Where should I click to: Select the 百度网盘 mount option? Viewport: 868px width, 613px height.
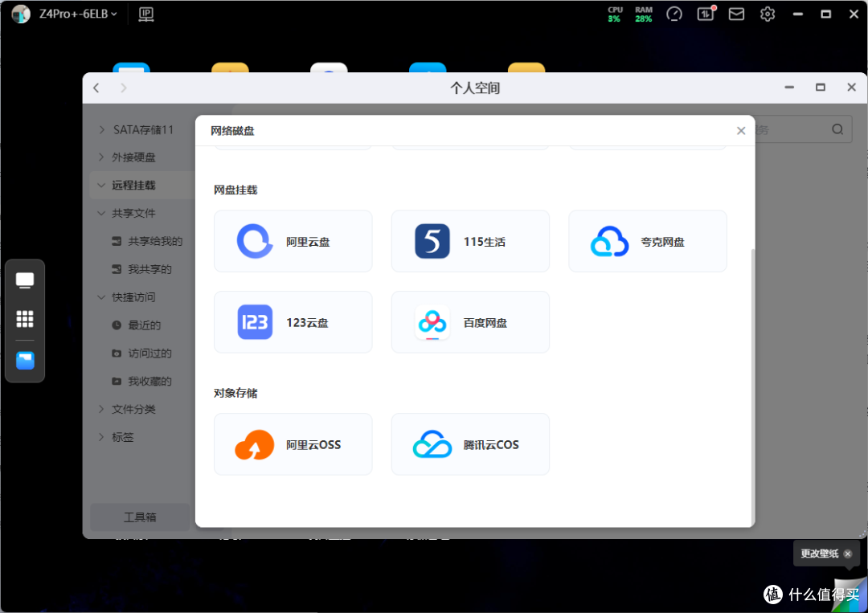coord(470,322)
